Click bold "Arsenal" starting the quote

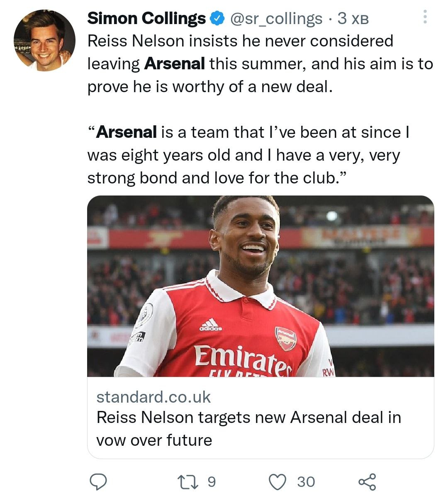(x=127, y=132)
